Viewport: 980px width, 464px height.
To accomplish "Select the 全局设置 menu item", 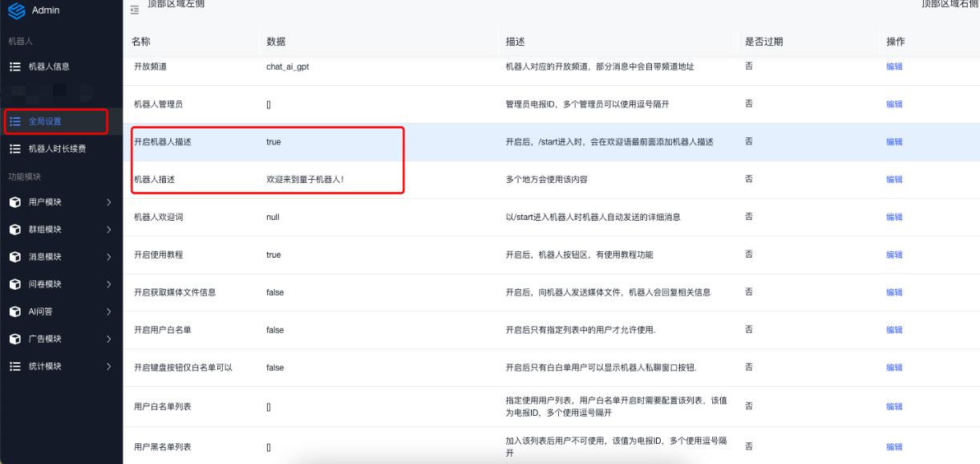I will [x=45, y=121].
